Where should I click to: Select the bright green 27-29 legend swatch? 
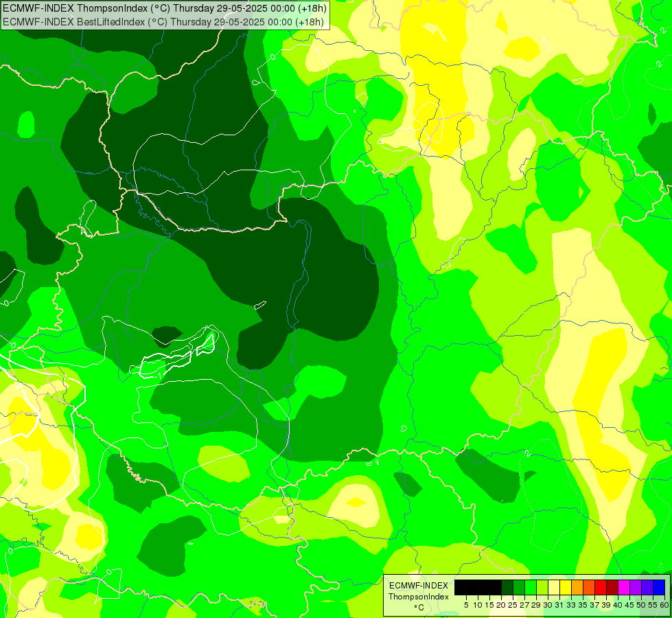[531, 587]
